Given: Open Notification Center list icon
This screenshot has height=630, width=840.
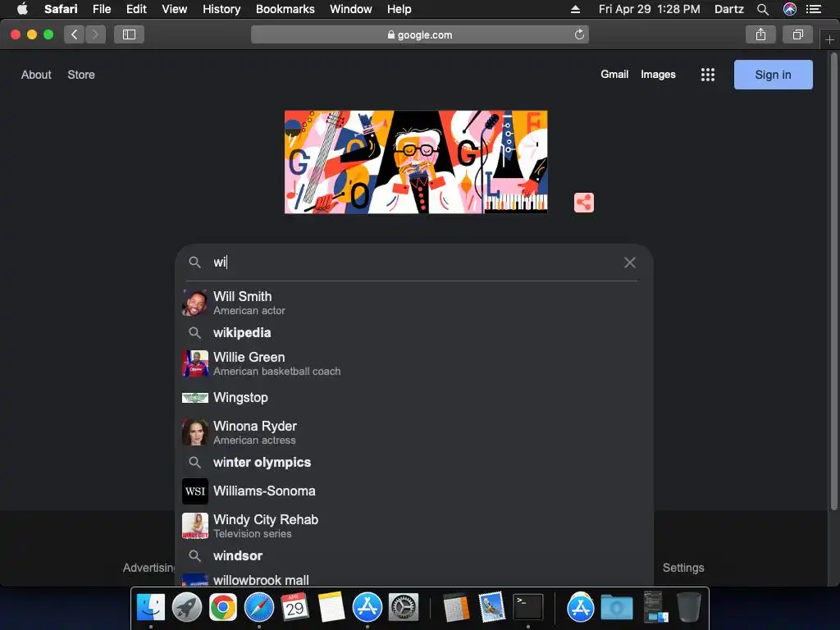Looking at the screenshot, I should click(x=814, y=9).
